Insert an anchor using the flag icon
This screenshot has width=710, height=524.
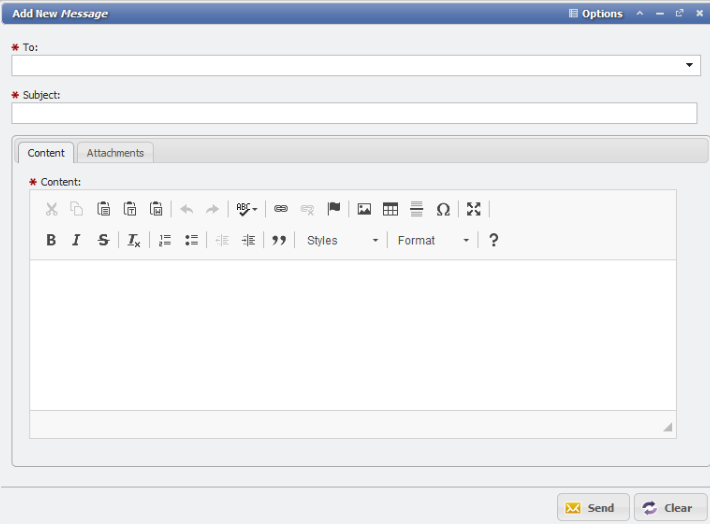[334, 209]
